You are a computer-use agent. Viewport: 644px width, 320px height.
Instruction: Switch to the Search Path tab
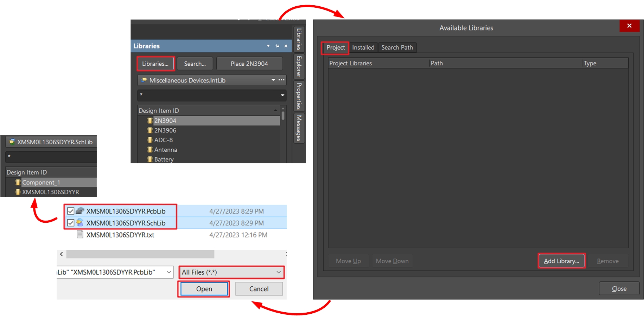(x=397, y=47)
